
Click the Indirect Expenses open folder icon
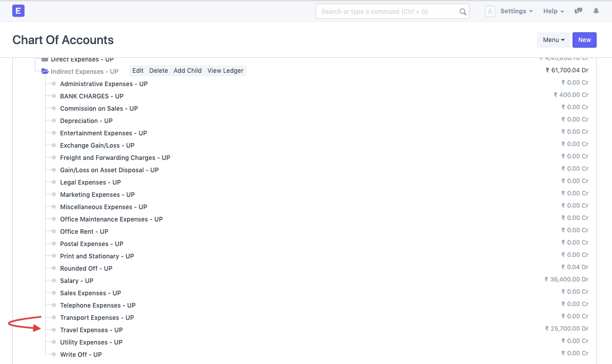tap(45, 71)
